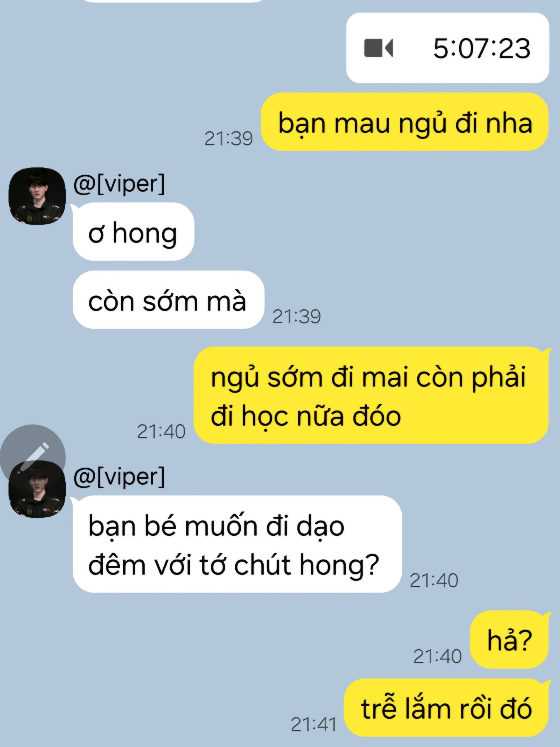560x747 pixels.
Task: Tap the 21:39 timestamp after 'còn sớm mà'
Action: pyautogui.click(x=297, y=316)
